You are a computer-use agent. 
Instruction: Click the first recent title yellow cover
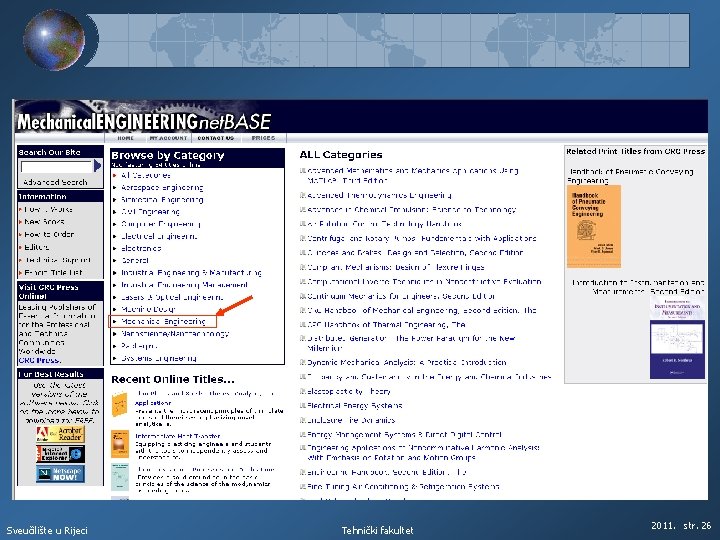pyautogui.click(x=119, y=405)
